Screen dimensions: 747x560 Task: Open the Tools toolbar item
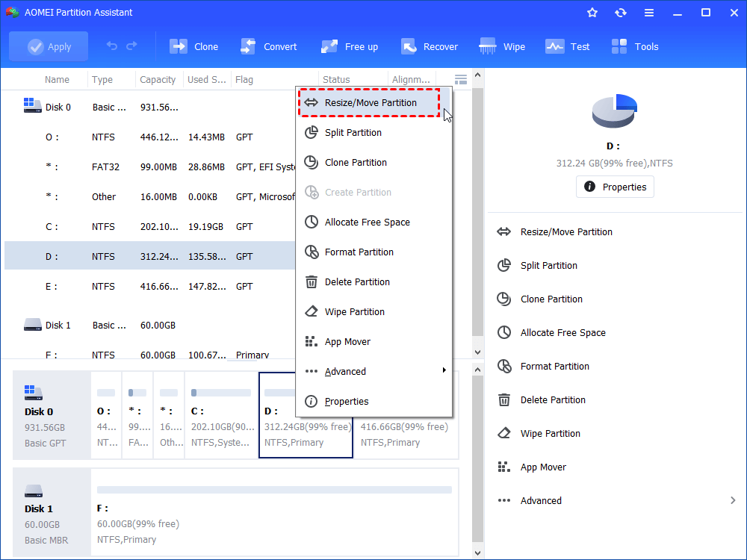(634, 46)
